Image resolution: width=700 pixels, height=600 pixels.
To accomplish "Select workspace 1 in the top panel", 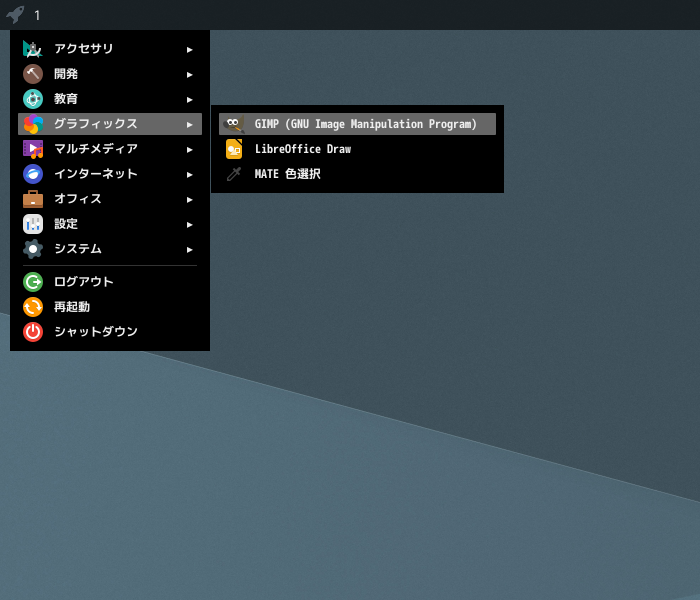I will pyautogui.click(x=37, y=16).
